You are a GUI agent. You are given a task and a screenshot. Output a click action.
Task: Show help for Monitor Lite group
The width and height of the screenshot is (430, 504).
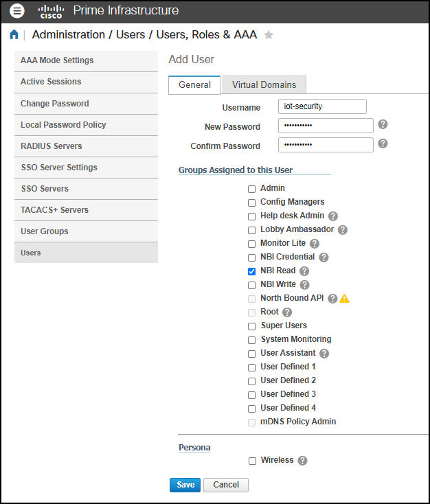pyautogui.click(x=314, y=244)
